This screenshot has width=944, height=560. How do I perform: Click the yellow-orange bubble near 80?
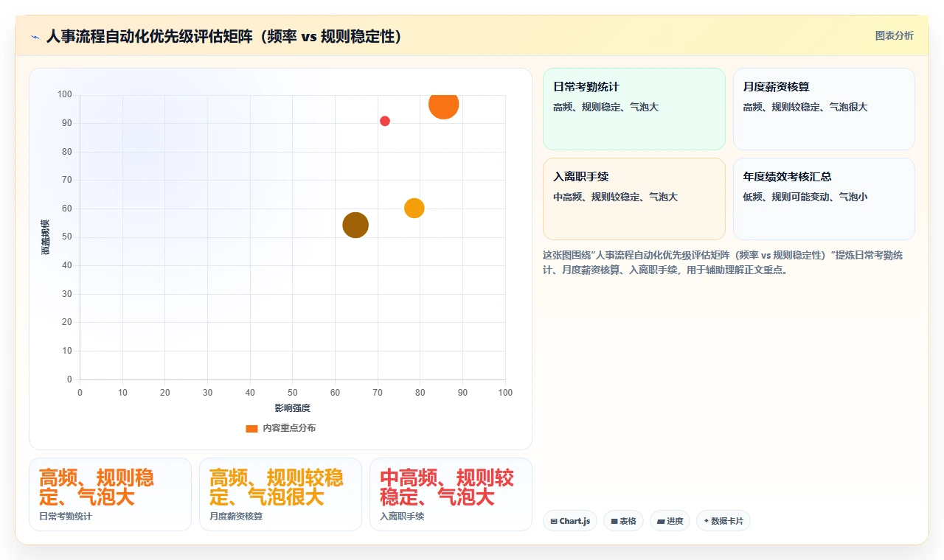point(414,209)
